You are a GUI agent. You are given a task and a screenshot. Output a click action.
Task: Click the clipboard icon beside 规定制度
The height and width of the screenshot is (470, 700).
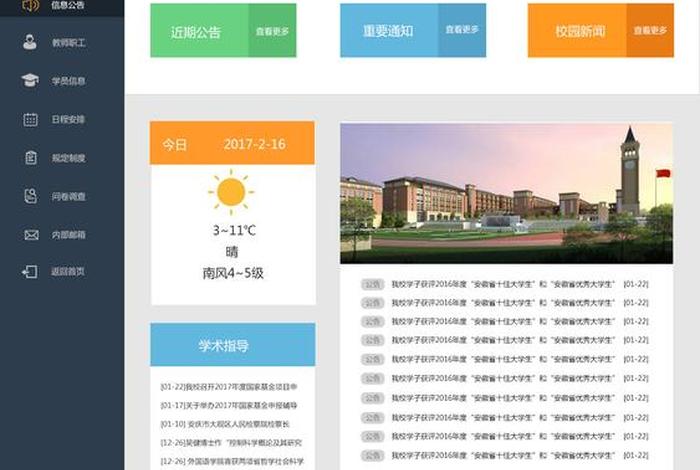(31, 157)
